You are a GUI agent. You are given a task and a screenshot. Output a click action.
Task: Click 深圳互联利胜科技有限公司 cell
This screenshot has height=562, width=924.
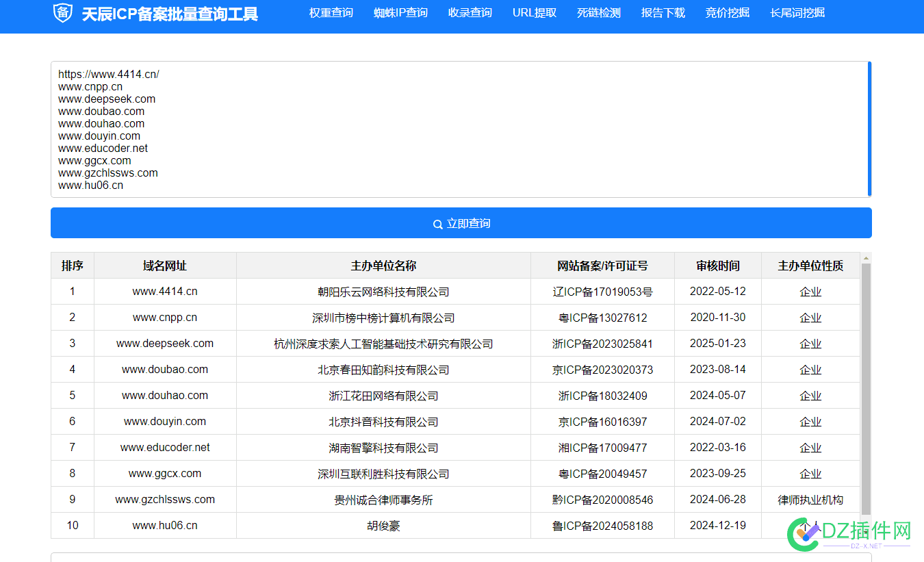click(383, 474)
